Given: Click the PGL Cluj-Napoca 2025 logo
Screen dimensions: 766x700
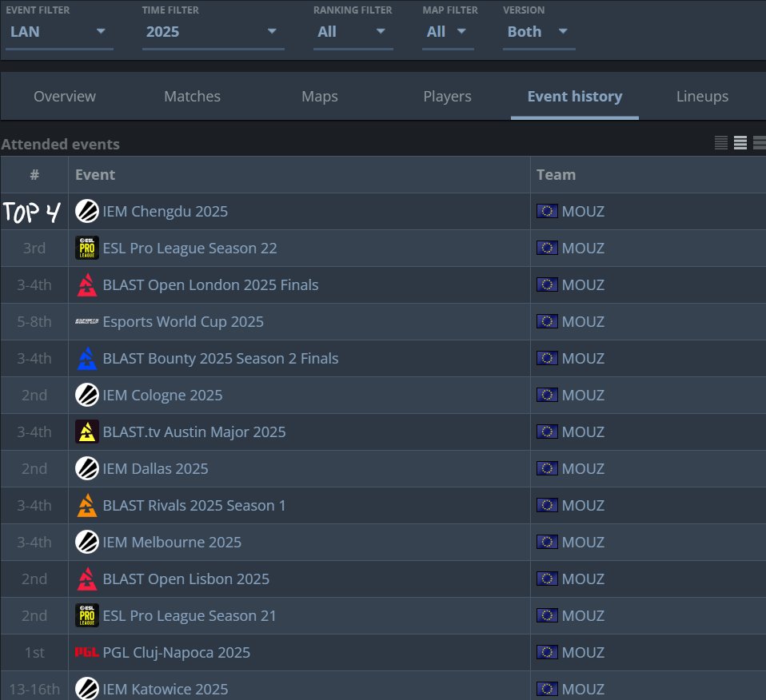Looking at the screenshot, I should click(87, 652).
